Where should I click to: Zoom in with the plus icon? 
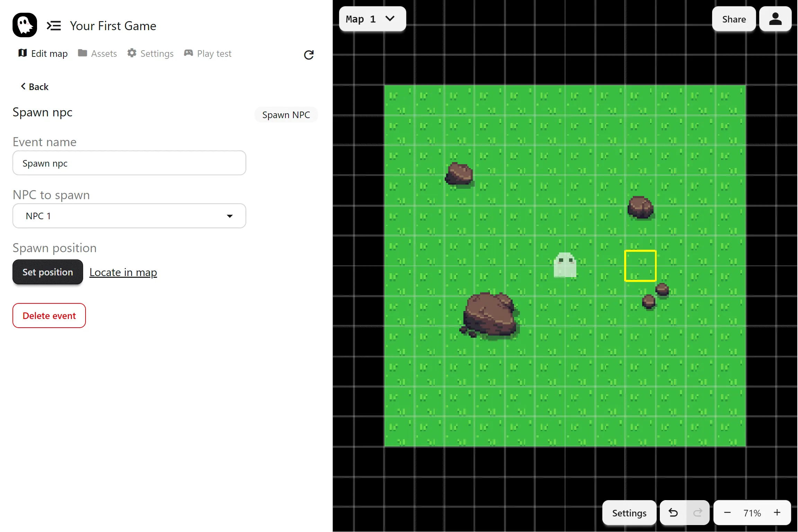777,513
